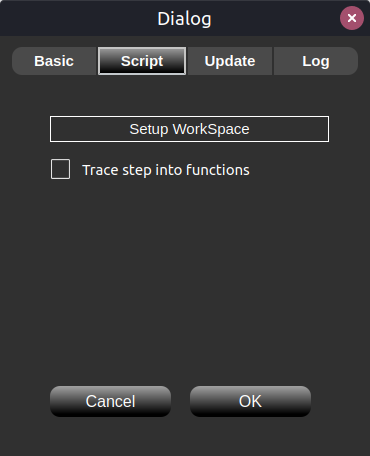Activate the highlighted Script tab header
The width and height of the screenshot is (370, 456).
click(x=142, y=61)
